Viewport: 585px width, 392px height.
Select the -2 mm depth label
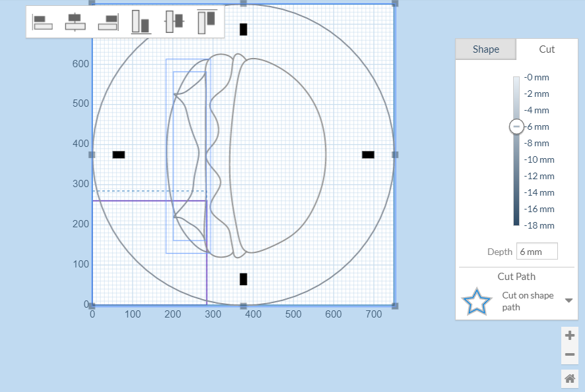point(536,94)
